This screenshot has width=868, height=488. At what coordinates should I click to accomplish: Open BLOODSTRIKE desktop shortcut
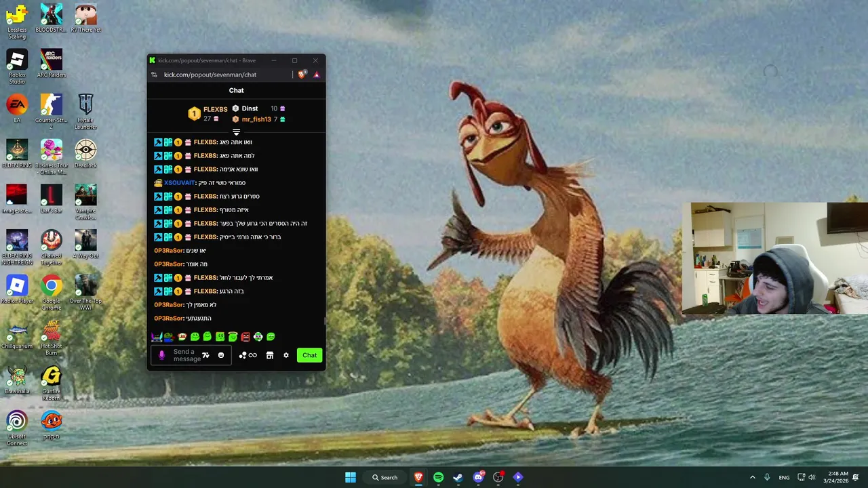52,18
